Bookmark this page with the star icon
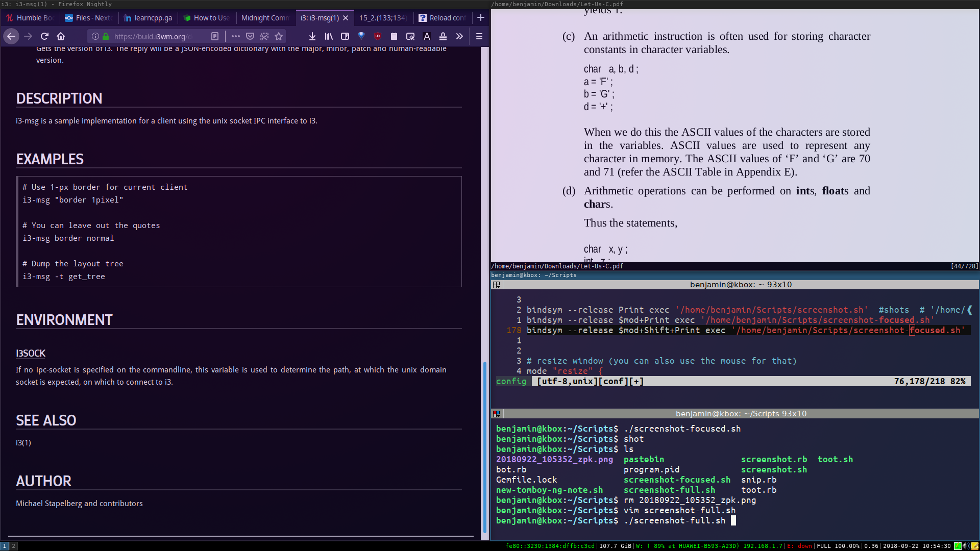Viewport: 980px width, 551px height. (279, 36)
